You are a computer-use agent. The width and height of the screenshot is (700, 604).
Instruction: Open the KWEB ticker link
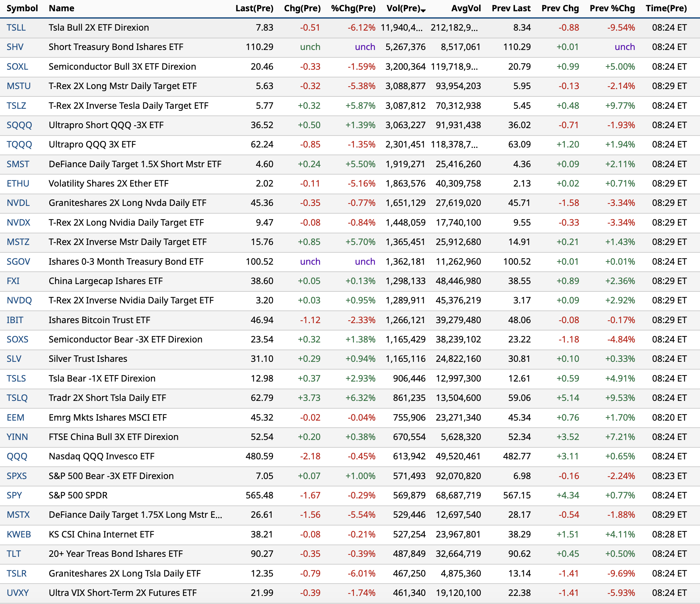click(x=19, y=534)
